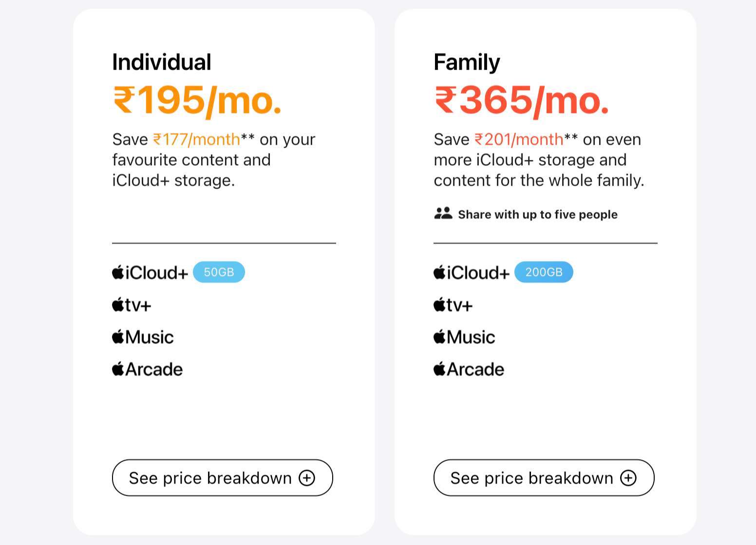Click plus circle icon in Individual breakdown button

(x=307, y=478)
